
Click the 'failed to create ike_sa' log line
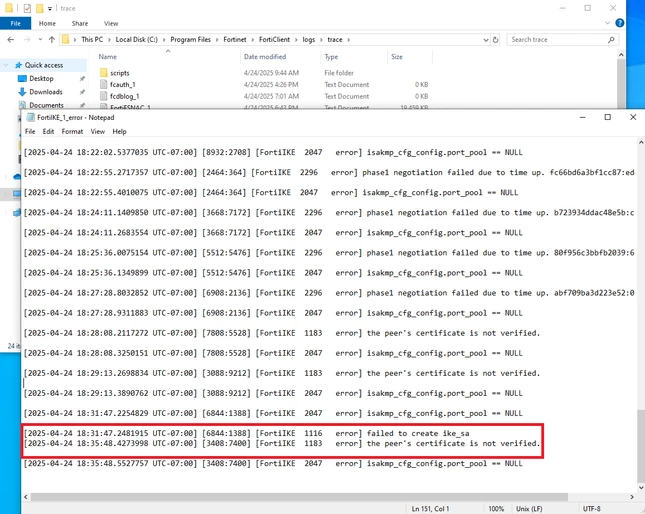tap(247, 433)
